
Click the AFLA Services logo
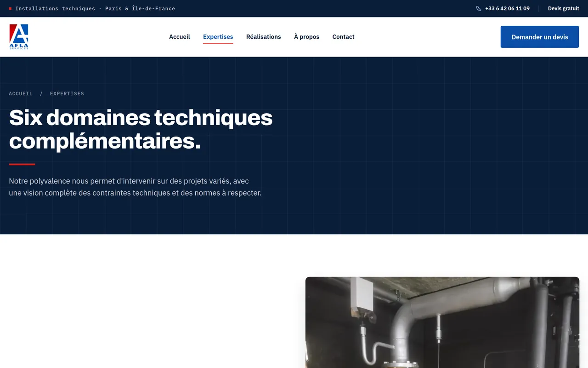point(19,37)
